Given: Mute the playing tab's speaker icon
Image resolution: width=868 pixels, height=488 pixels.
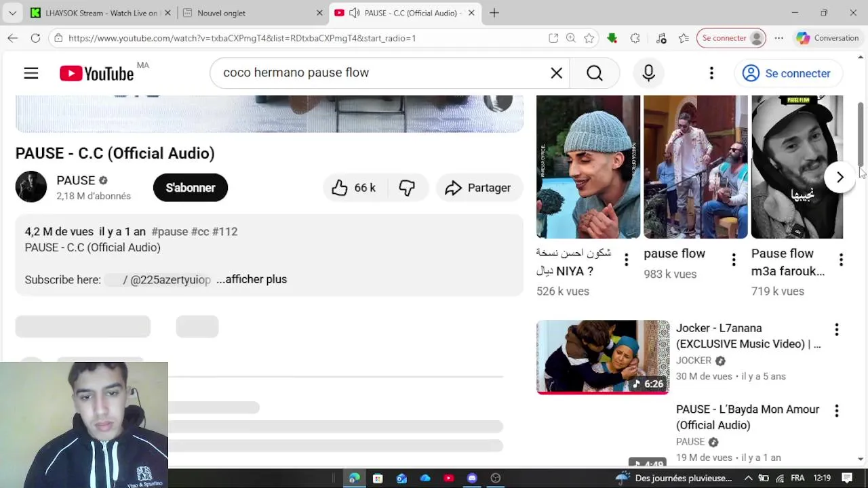Looking at the screenshot, I should pyautogui.click(x=354, y=13).
